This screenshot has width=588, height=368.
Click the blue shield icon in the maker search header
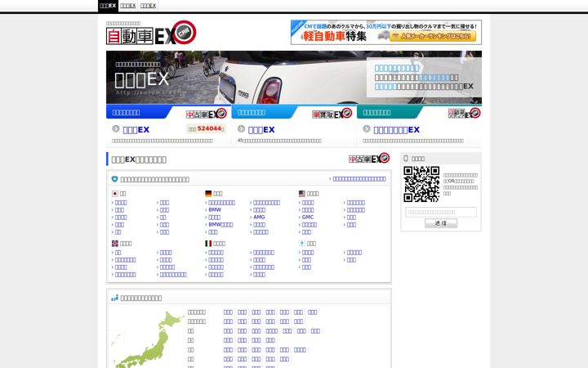click(115, 179)
